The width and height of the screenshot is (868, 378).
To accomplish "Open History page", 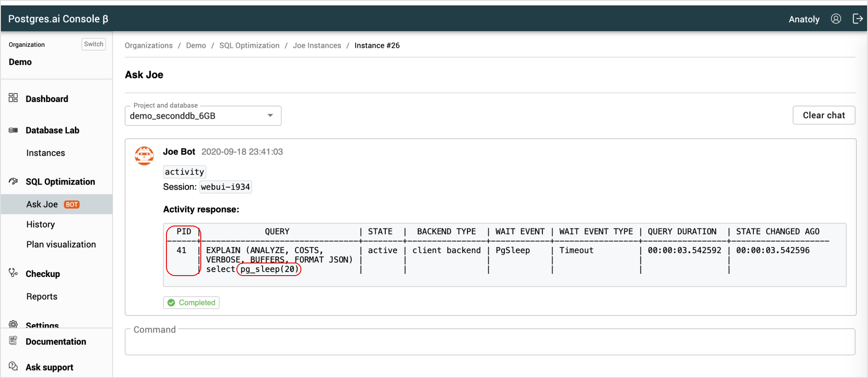I will click(x=41, y=224).
